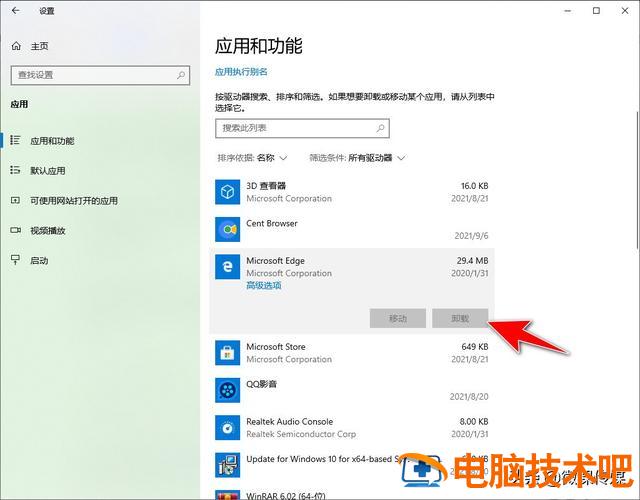
Task: Go to 主页 in sidebar
Action: 39,46
